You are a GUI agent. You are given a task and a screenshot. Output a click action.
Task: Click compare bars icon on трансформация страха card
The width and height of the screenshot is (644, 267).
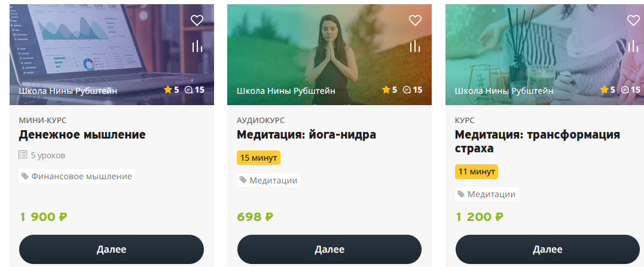tap(634, 46)
